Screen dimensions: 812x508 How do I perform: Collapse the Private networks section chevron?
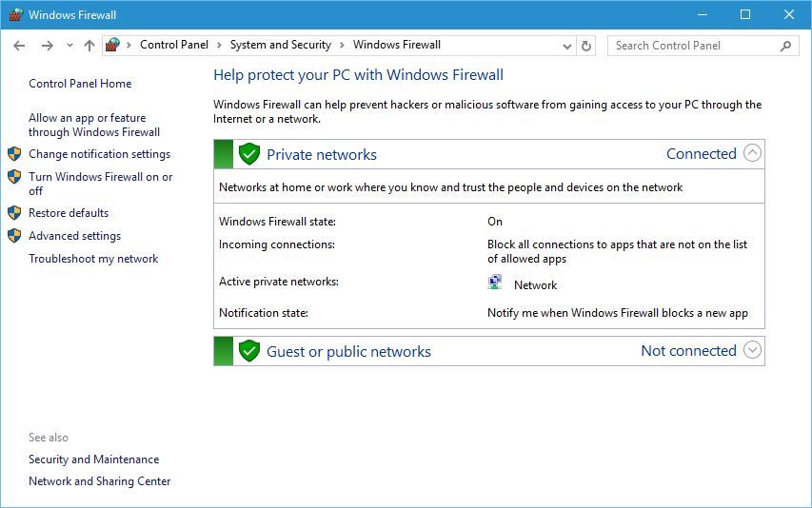(752, 153)
